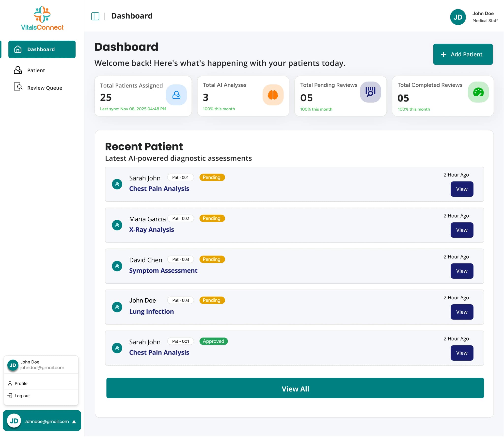Image resolution: width=504 pixels, height=437 pixels.
Task: Click the Pat - 003 tag on John Doe row
Action: (181, 300)
